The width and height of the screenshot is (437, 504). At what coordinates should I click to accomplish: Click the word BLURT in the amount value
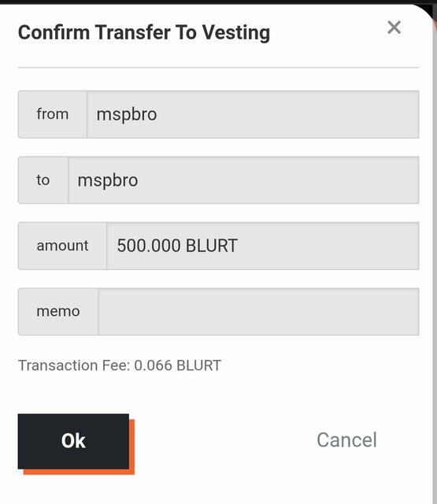(212, 246)
